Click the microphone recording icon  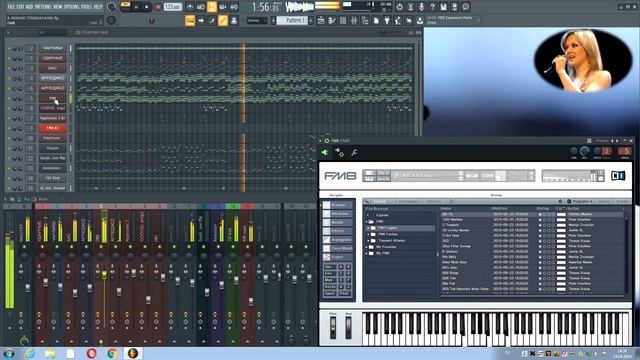pyautogui.click(x=421, y=7)
